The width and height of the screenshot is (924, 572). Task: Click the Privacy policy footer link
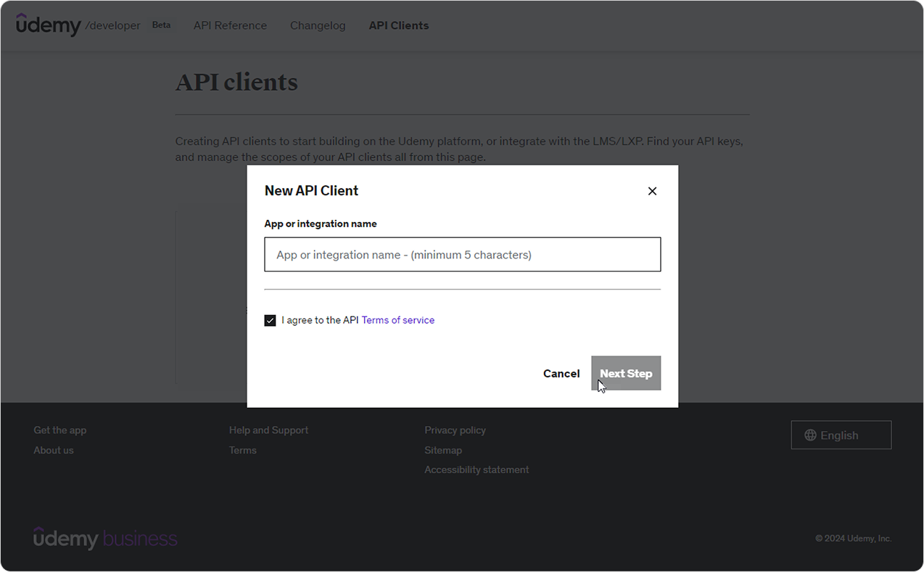pyautogui.click(x=455, y=430)
